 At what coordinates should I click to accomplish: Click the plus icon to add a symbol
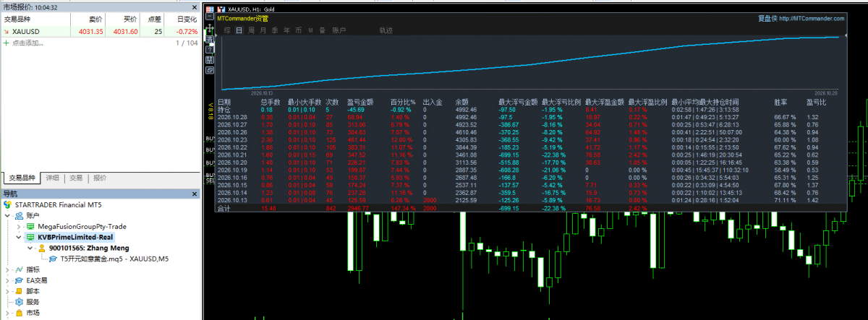[7, 43]
